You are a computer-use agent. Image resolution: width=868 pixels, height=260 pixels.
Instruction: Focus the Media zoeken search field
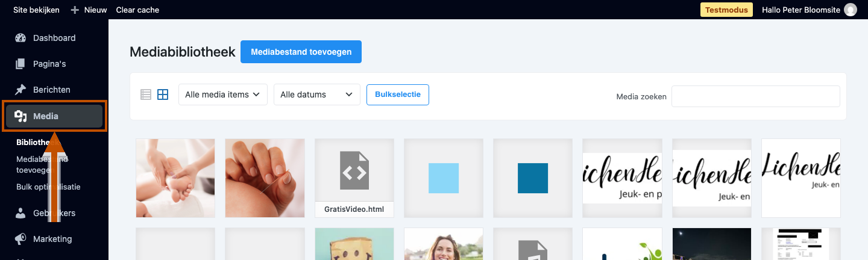756,96
